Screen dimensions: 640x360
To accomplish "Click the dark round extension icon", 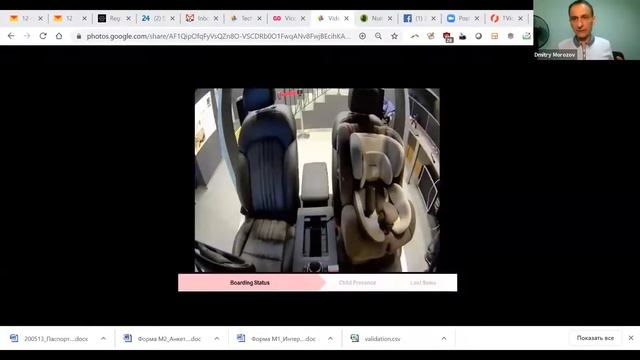I will pyautogui.click(x=478, y=36).
